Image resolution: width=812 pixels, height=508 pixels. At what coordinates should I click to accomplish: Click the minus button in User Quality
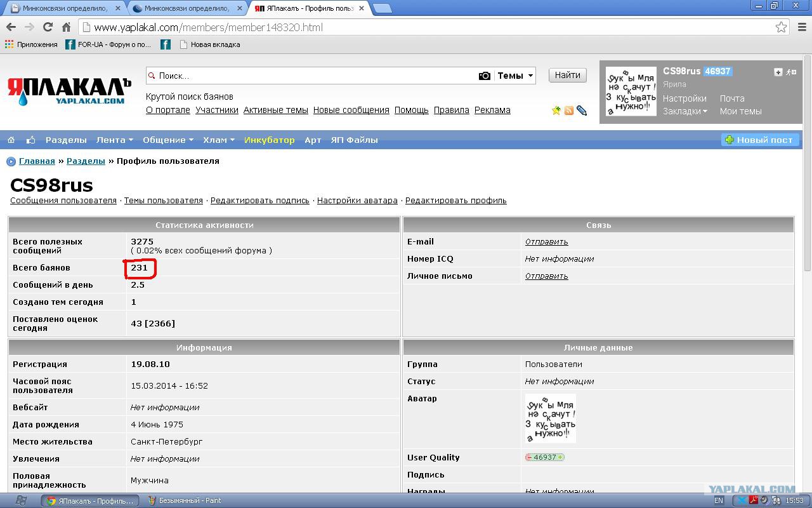[529, 457]
